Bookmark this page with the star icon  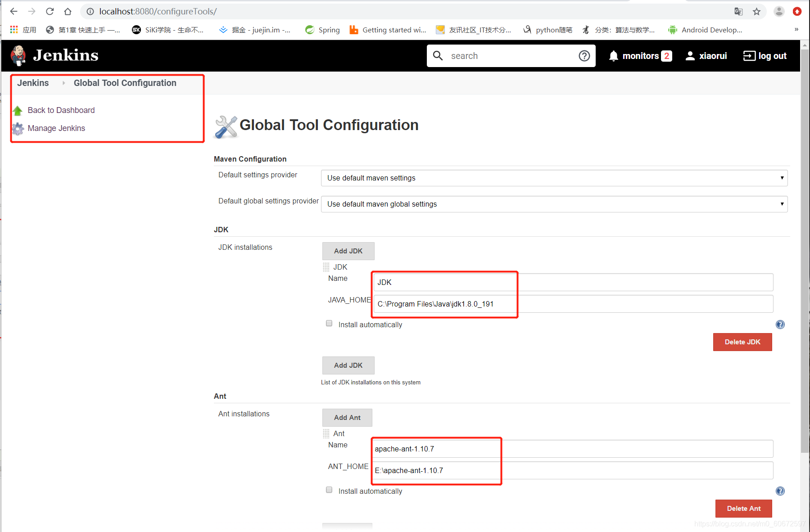[x=756, y=12]
